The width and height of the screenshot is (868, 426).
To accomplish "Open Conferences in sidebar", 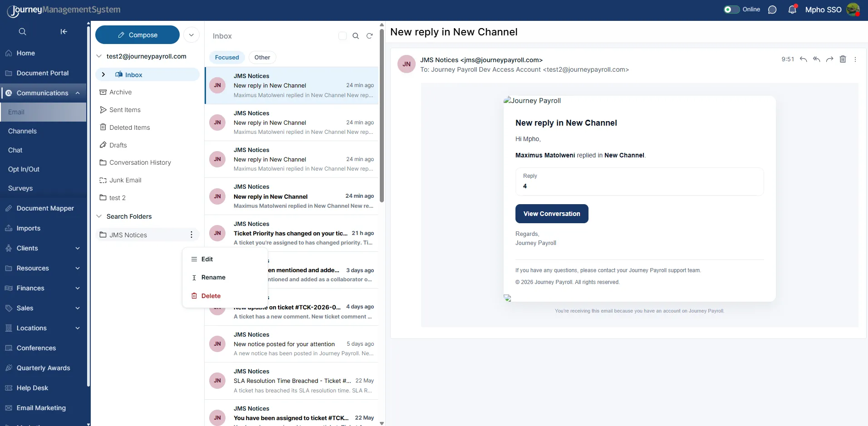I will point(43,348).
